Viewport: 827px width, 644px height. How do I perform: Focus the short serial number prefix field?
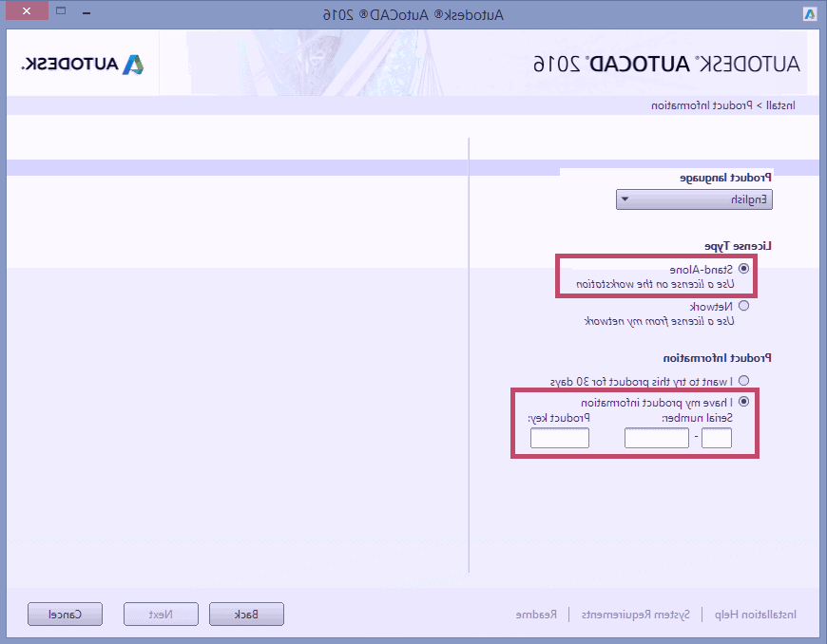[716, 438]
